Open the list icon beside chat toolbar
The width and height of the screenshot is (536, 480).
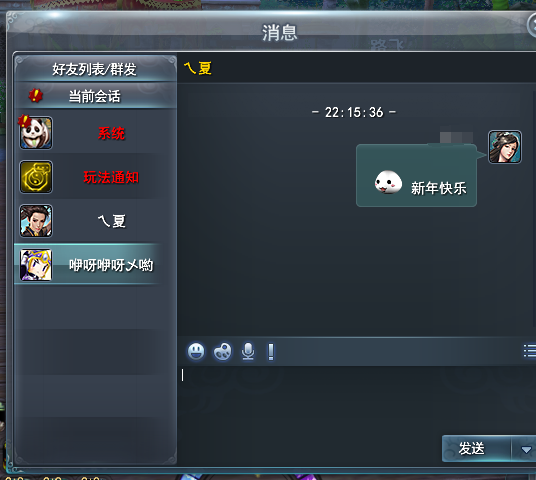coord(530,351)
